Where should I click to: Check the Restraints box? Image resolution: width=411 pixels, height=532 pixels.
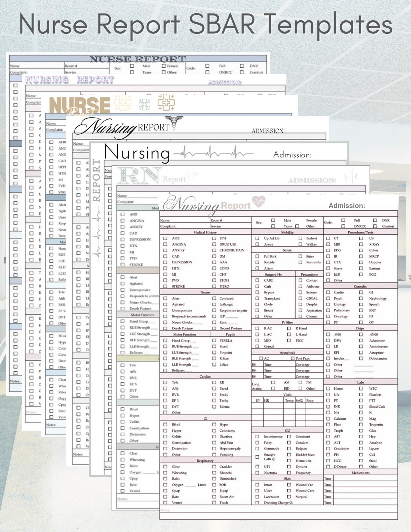click(300, 262)
